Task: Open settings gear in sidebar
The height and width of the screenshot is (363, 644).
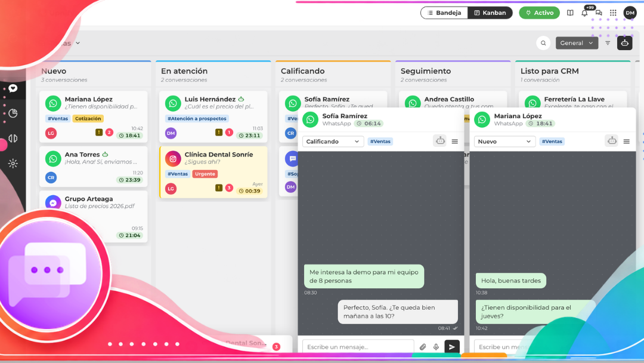Action: pos(13,163)
